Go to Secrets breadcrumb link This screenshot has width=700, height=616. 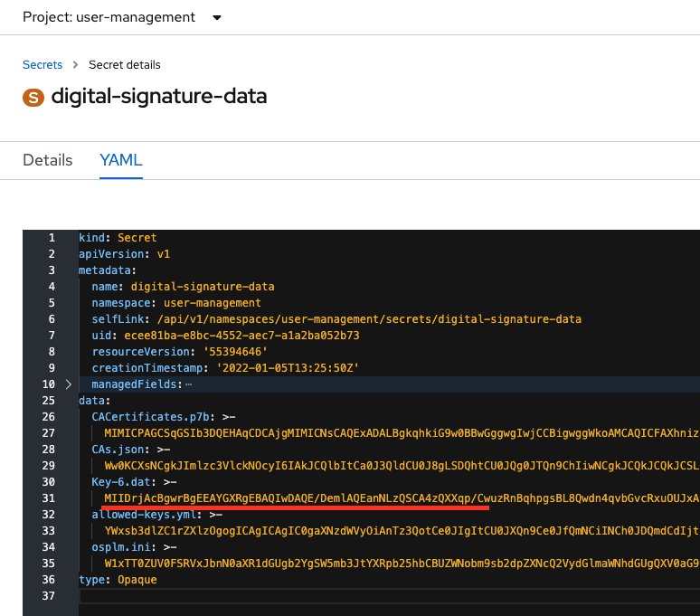point(43,65)
